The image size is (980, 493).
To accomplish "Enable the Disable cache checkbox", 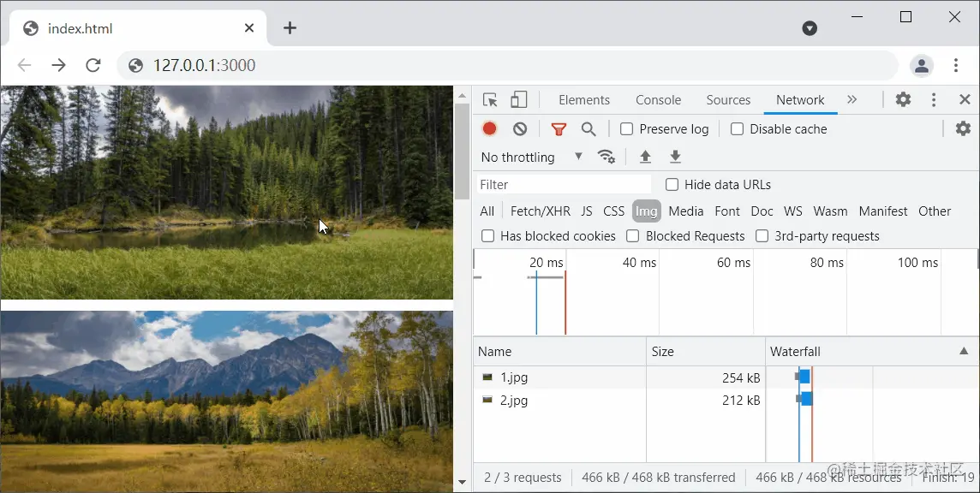I will (x=737, y=128).
